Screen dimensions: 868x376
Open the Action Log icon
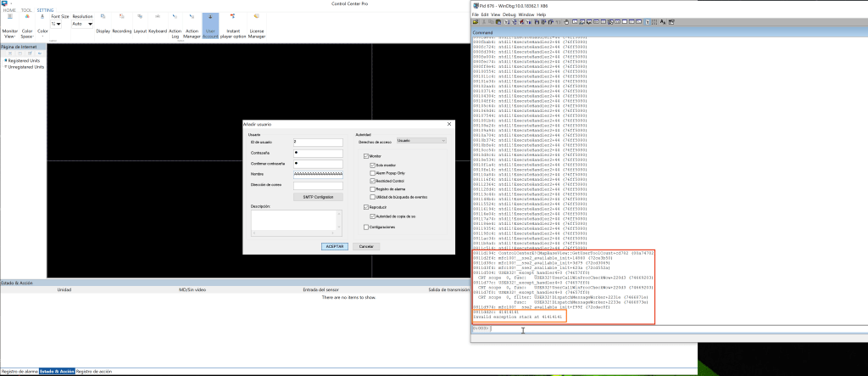[175, 27]
